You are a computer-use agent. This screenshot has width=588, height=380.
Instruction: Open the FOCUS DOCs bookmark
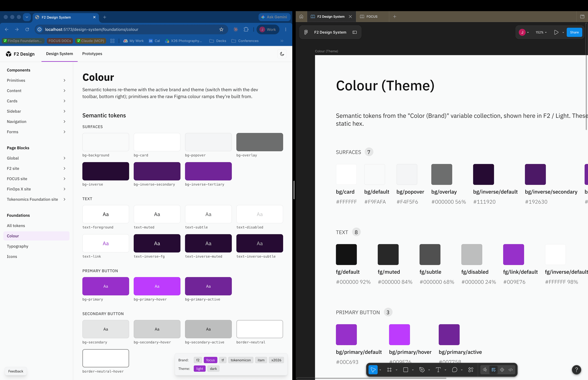pos(60,41)
